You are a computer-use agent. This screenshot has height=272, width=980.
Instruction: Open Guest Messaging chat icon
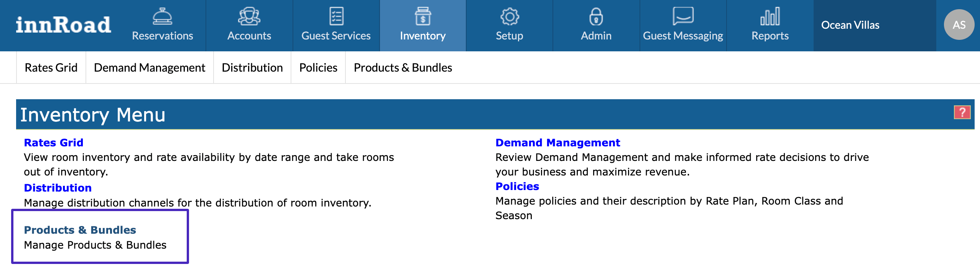pyautogui.click(x=683, y=16)
